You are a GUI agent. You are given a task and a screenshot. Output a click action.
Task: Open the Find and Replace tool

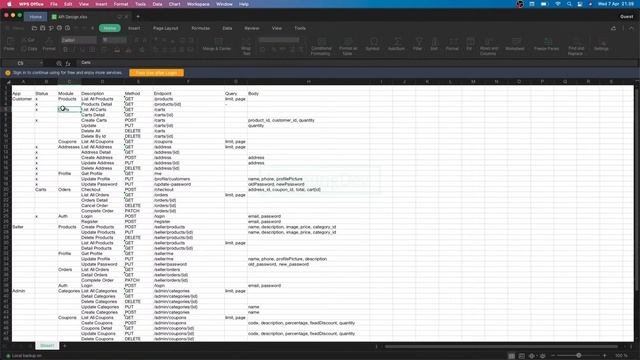point(576,46)
